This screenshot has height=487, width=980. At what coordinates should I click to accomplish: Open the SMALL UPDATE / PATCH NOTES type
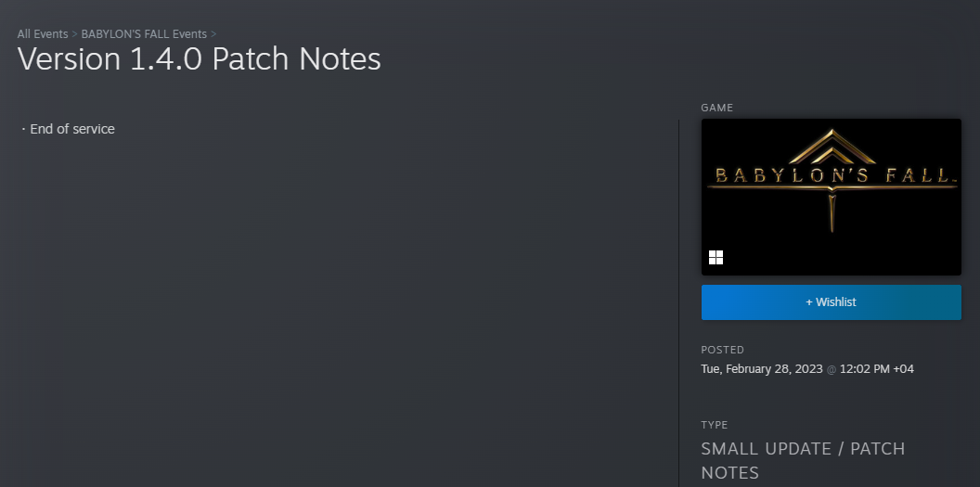(x=803, y=460)
